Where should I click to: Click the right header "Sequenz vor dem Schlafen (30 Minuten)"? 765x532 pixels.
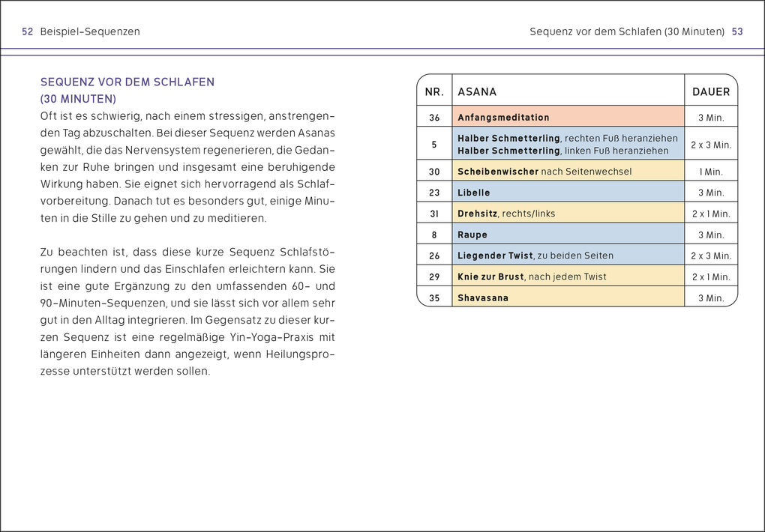(x=626, y=31)
